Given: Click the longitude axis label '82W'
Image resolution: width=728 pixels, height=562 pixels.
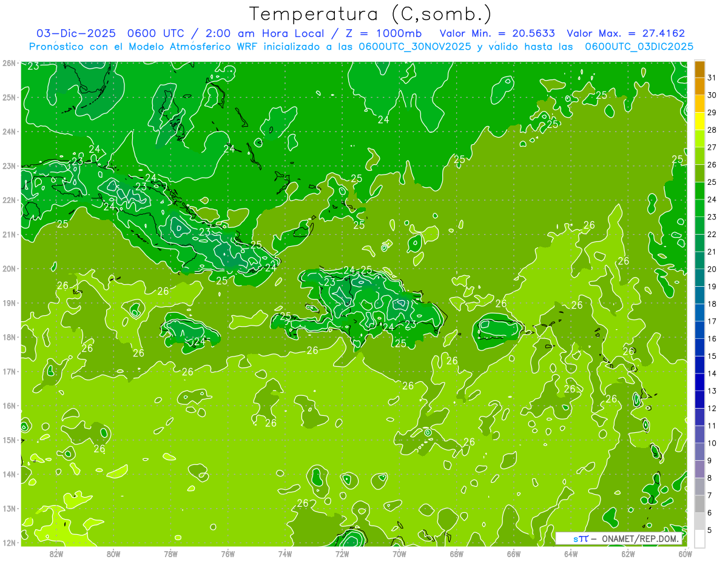Looking at the screenshot, I should 56,554.
